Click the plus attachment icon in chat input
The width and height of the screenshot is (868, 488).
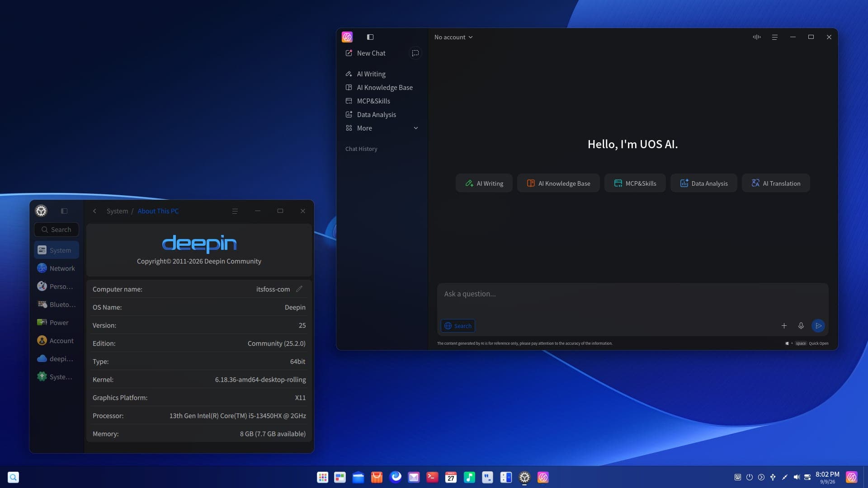[x=784, y=326]
